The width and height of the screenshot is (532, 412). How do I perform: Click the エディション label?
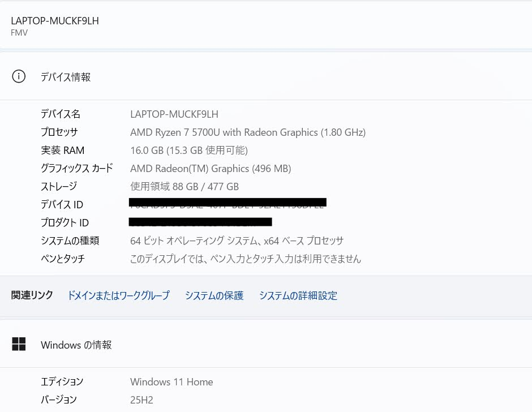62,381
